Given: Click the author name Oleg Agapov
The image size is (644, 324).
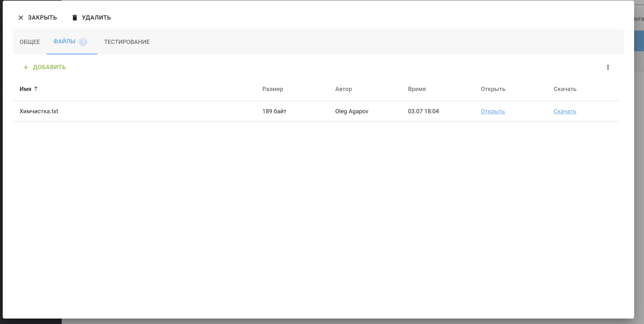Looking at the screenshot, I should (x=351, y=111).
